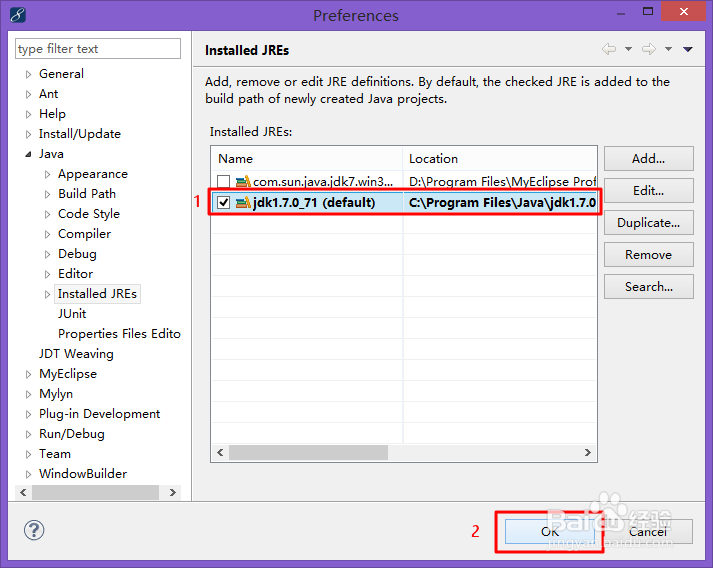The width and height of the screenshot is (713, 568).
Task: Expand the Mylyn tree node
Action: coord(28,394)
